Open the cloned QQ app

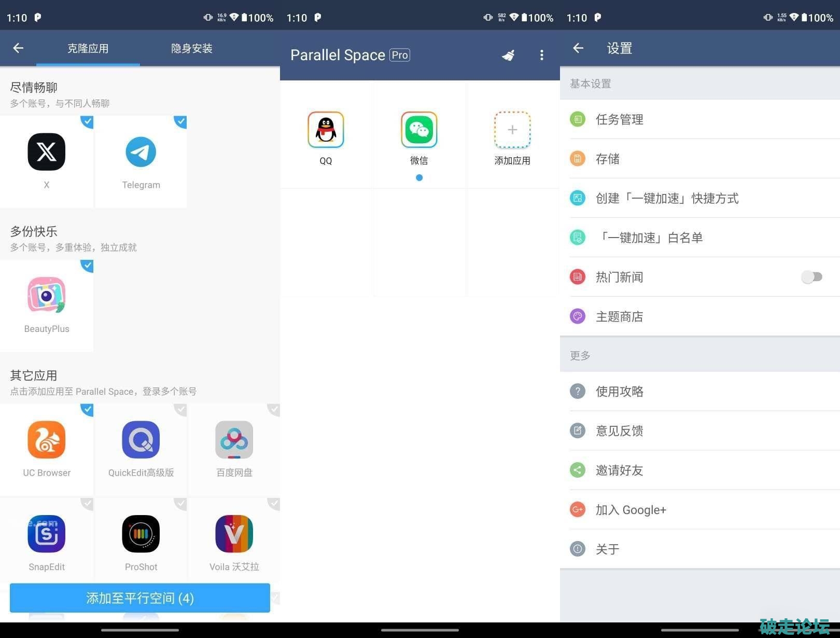coord(326,130)
